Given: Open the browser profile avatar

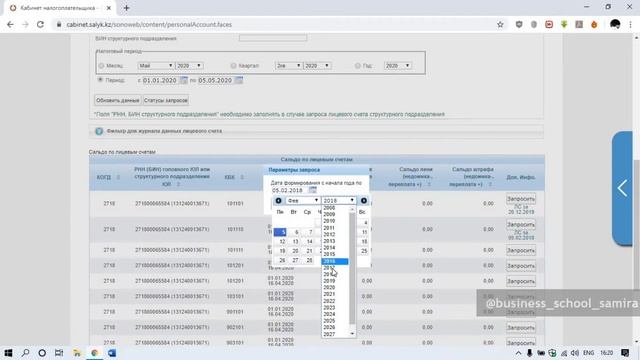Looking at the screenshot, I should point(615,24).
